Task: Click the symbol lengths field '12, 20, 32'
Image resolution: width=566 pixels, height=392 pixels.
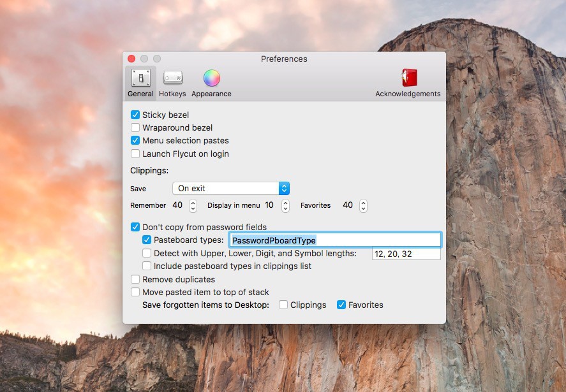Action: click(406, 254)
